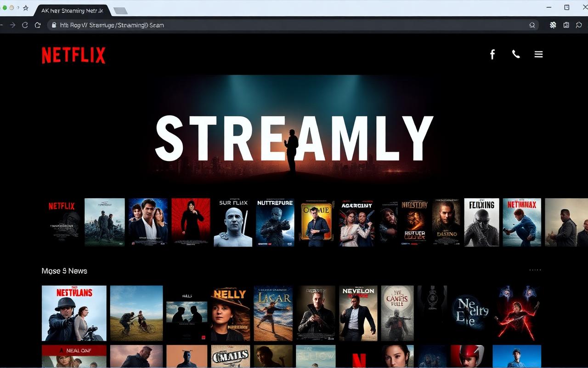
Task: Click the lock icon in the address bar
Action: (x=54, y=25)
